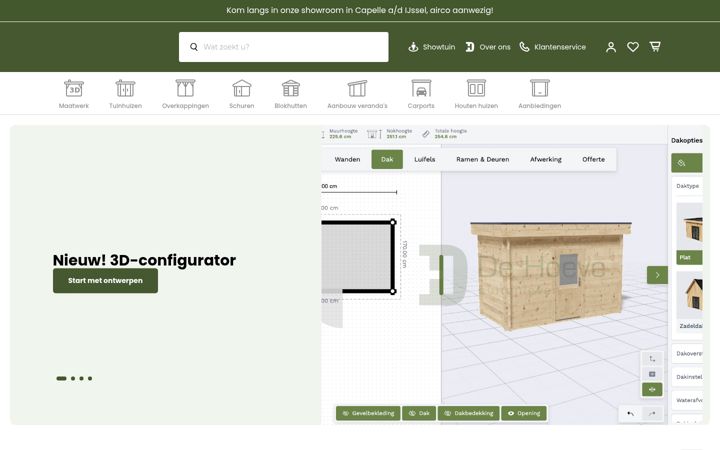Click the 'Nieuw! 3D-configurator' heading
Image resolution: width=720 pixels, height=450 pixels.
coord(144,260)
